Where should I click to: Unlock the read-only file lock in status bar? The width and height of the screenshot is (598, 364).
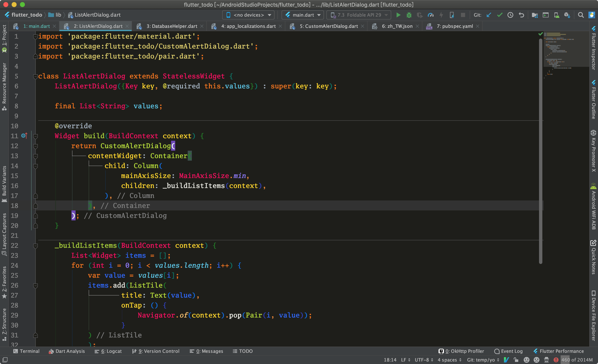(x=516, y=360)
